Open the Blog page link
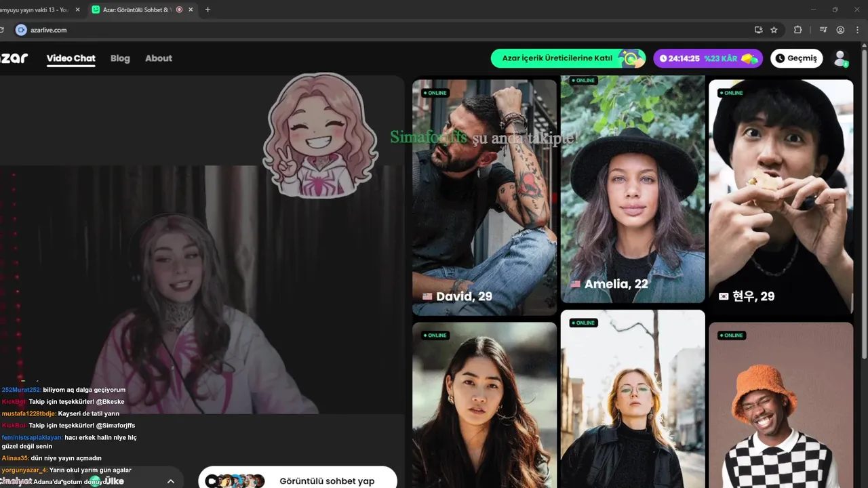The image size is (868, 488). (120, 58)
